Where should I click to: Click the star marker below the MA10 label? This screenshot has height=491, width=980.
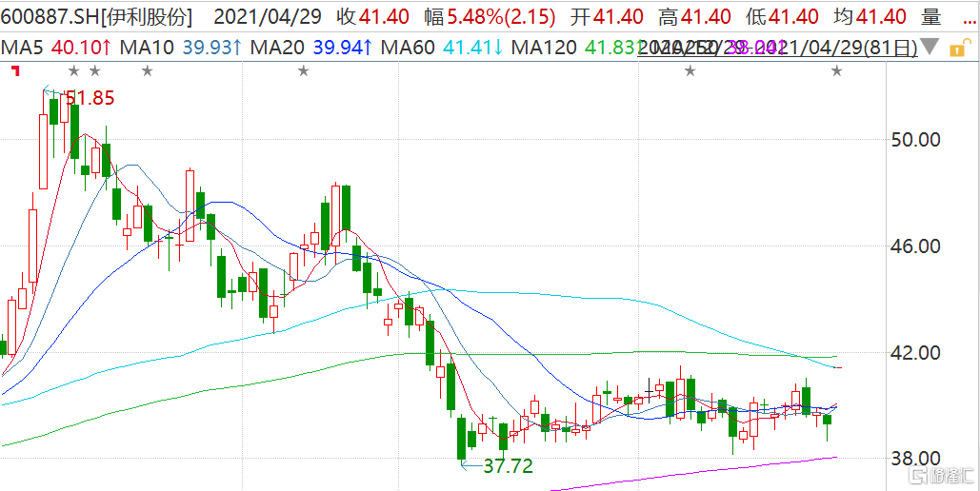click(x=147, y=70)
